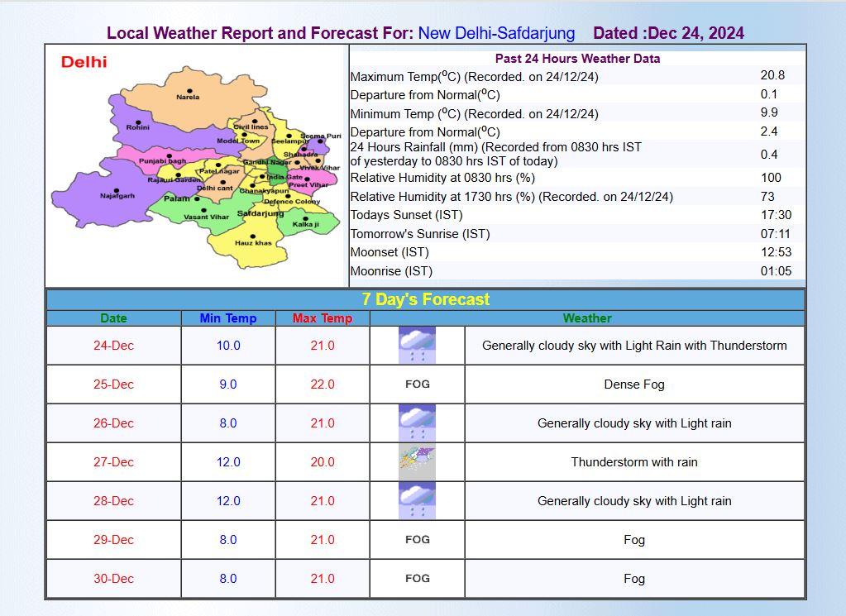Click the 24 hours rainfall value 0.4
Image resolution: width=846 pixels, height=616 pixels.
(x=769, y=155)
